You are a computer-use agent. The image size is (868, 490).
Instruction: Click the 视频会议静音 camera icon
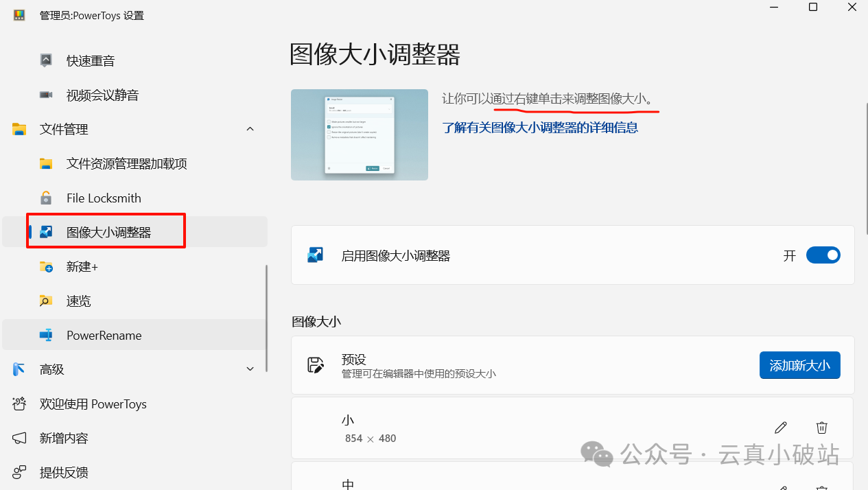(x=46, y=95)
